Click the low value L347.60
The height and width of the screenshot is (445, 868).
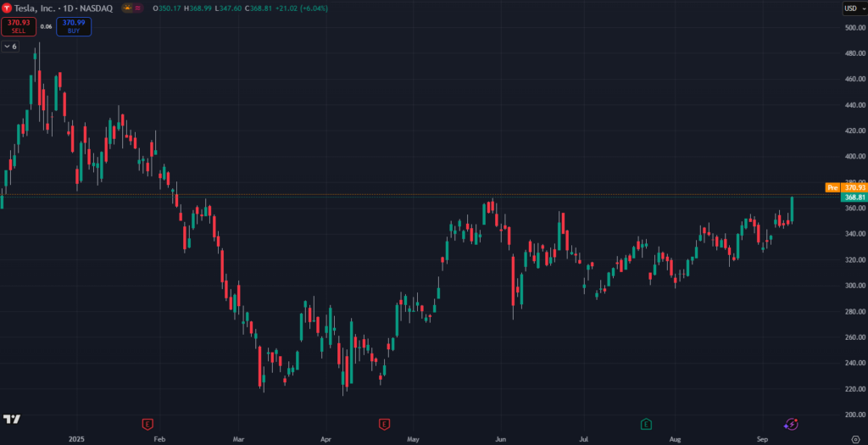tap(229, 8)
